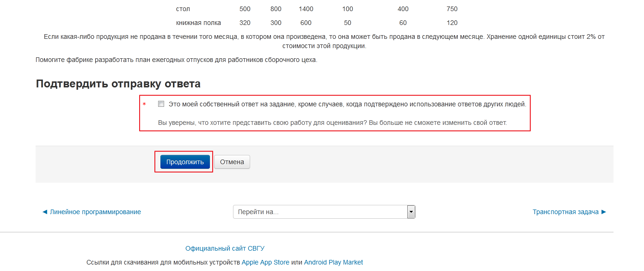Click the 320 value in the книжная полка row
The height and width of the screenshot is (271, 644).
coord(245,23)
